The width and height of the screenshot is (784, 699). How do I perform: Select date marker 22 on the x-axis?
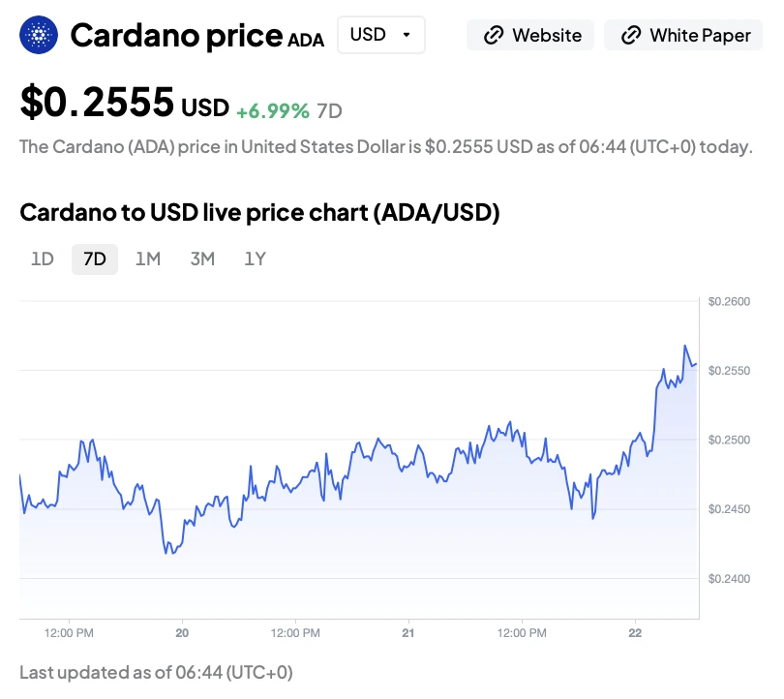[x=634, y=633]
